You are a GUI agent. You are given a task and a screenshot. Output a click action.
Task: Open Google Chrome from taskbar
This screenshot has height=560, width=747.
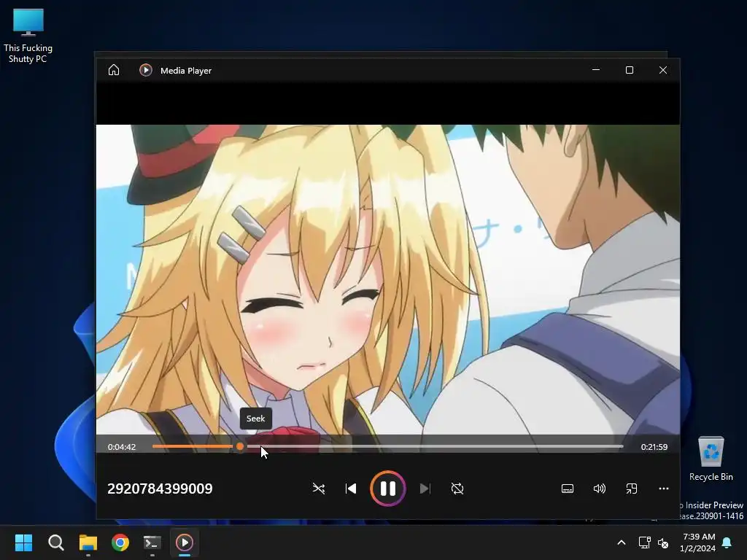[x=120, y=542]
